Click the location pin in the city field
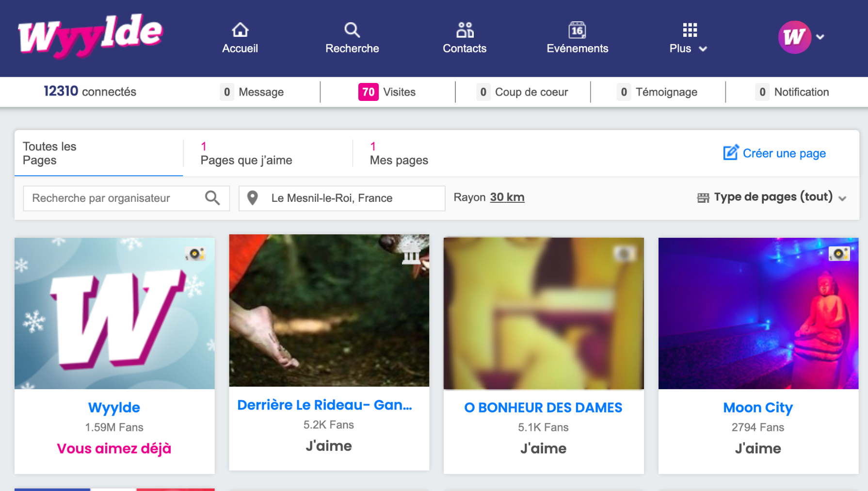The width and height of the screenshot is (868, 491). coord(253,198)
